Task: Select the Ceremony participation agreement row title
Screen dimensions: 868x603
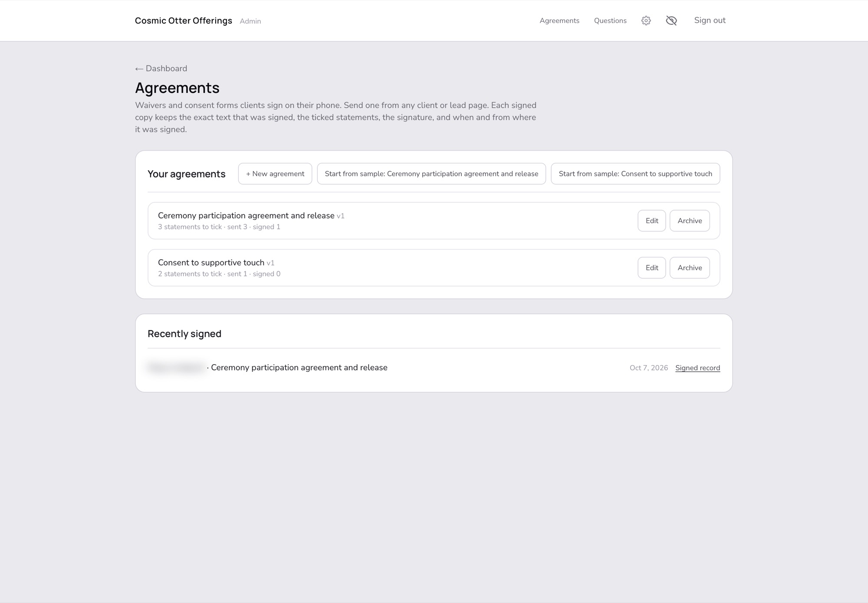Action: click(x=246, y=216)
